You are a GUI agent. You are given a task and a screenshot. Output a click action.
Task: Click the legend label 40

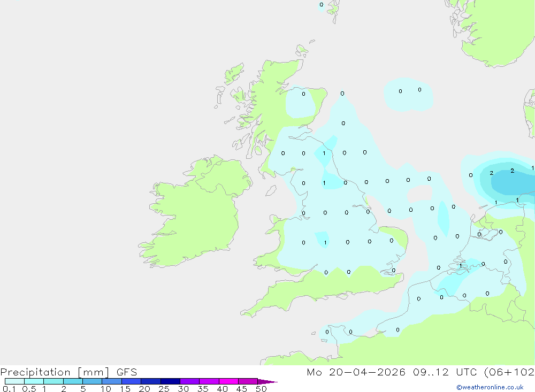tap(222, 389)
